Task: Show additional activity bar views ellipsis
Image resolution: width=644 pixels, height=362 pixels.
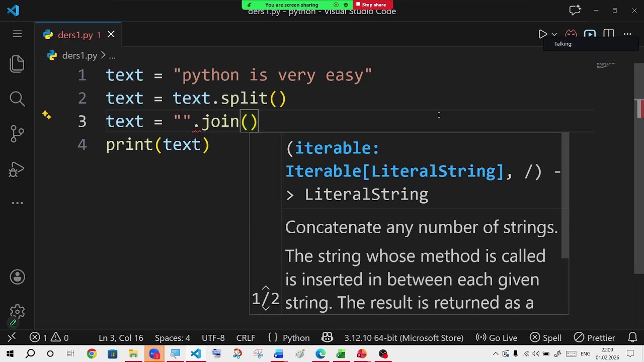Action: [17, 203]
